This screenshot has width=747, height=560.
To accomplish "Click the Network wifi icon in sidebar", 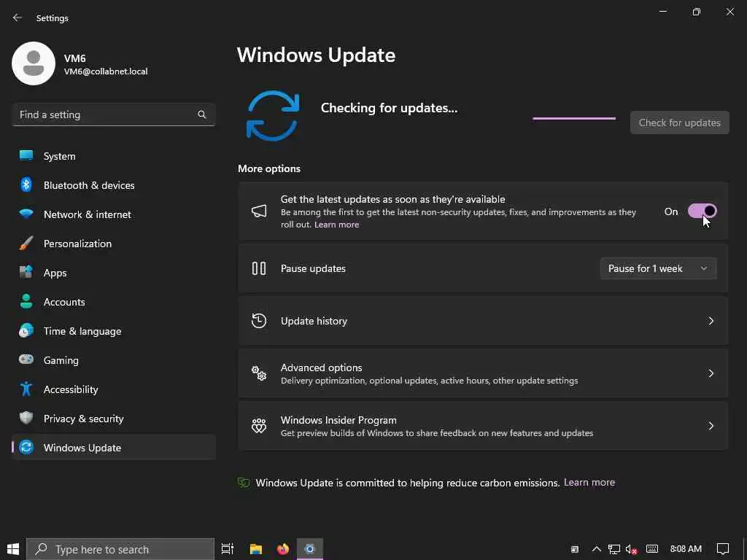I will (26, 214).
